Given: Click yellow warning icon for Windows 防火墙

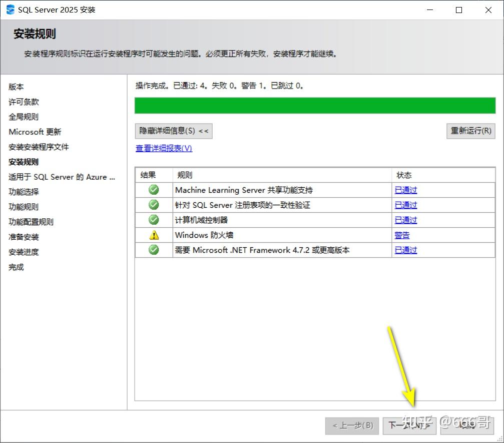Looking at the screenshot, I should (154, 235).
